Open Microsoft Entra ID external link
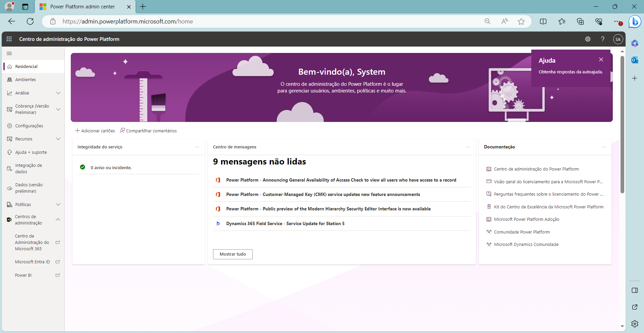Viewport: 644px width, 333px height. (34, 262)
